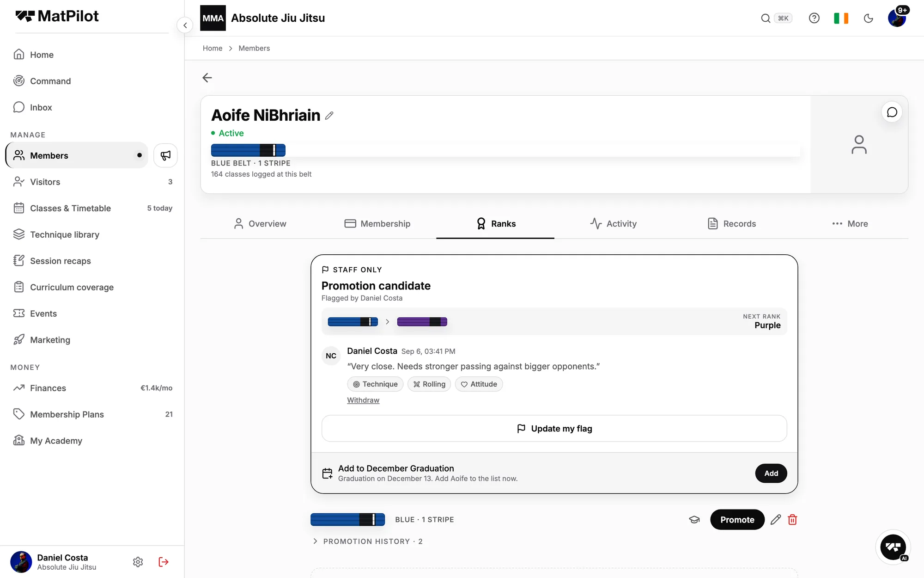Edit the Blue 1 Stripe rank with the pencil

tap(776, 520)
